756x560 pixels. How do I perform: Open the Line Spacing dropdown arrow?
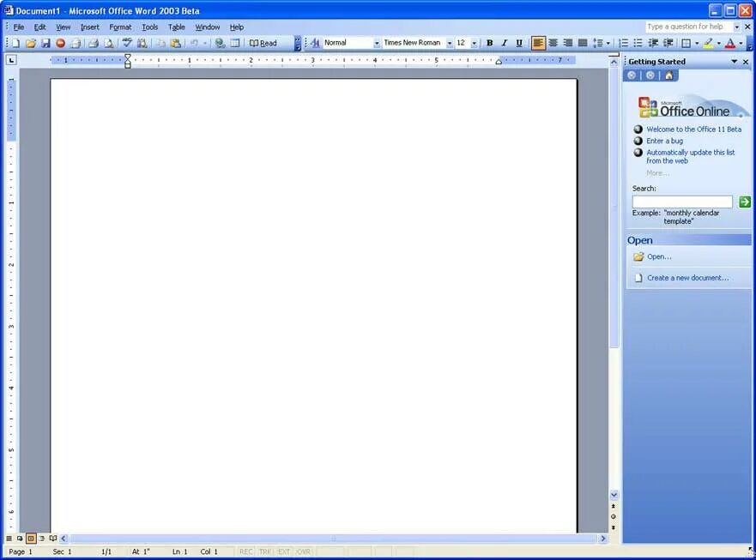point(608,44)
